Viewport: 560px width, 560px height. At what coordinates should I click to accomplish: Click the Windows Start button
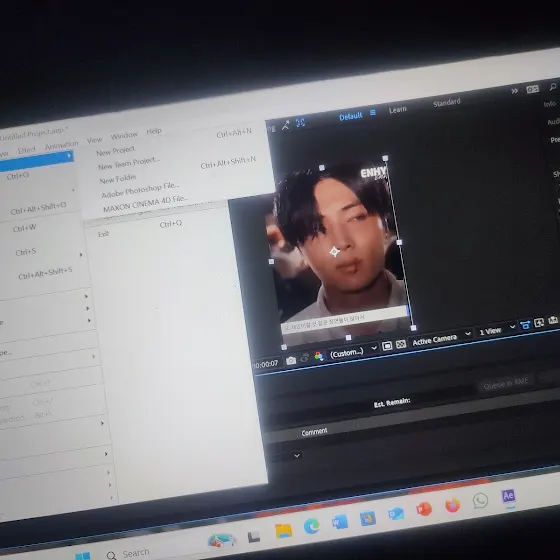coord(83,556)
